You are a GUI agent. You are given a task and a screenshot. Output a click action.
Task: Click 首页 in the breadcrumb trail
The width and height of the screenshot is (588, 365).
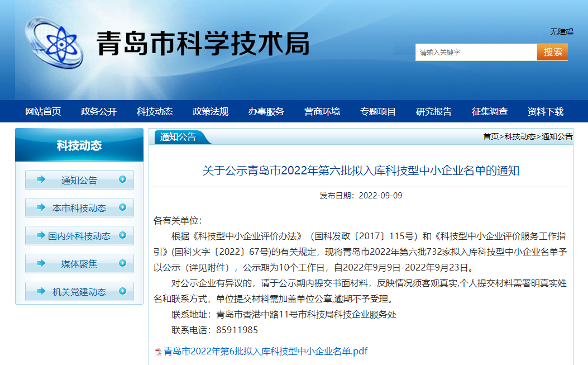(491, 136)
